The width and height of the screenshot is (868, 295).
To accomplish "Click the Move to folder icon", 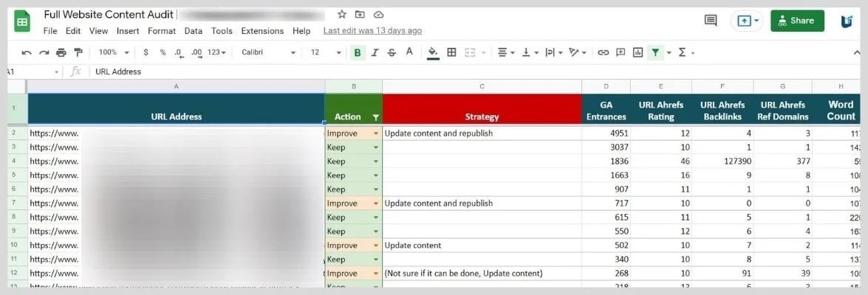I will (x=360, y=14).
